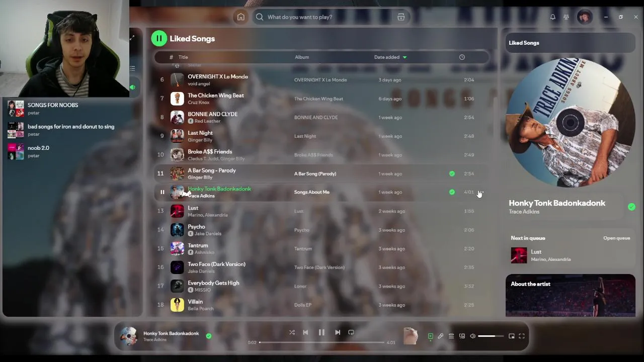The height and width of the screenshot is (362, 644).
Task: Open Trace Adkins artist link in side panel
Action: click(524, 212)
